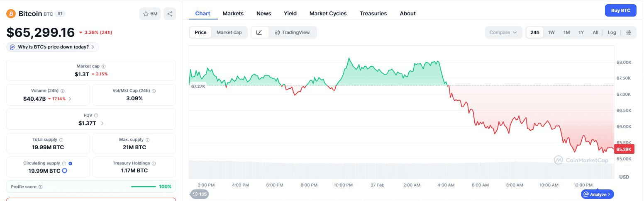Viewport: 644px width, 201px height.
Task: Click the share icon next to Bitcoin
Action: coord(170,14)
